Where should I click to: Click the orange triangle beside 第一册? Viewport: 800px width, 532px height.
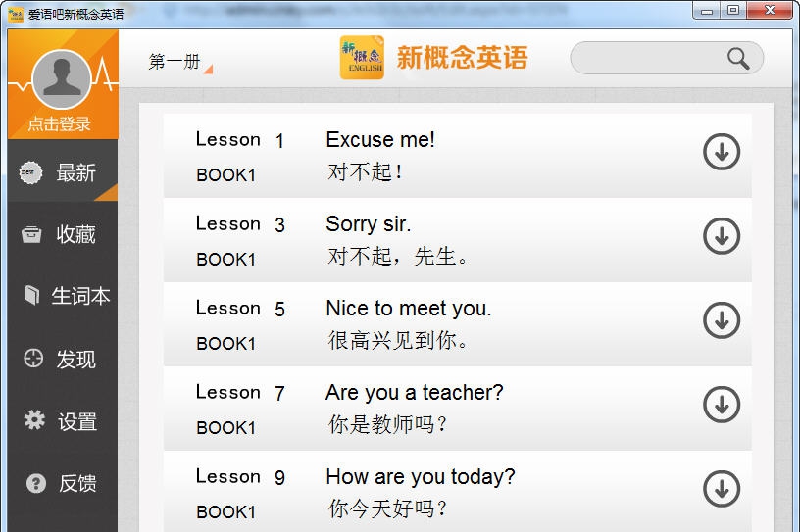click(x=208, y=70)
